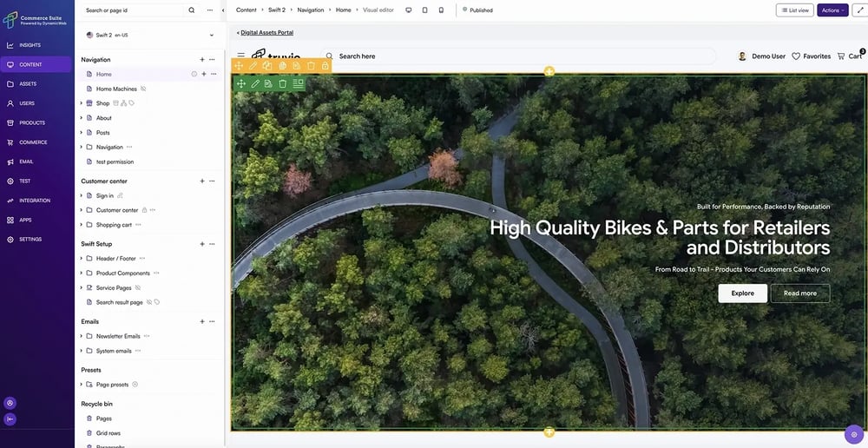This screenshot has width=868, height=448.
Task: Click the info icon on Home row
Action: pyautogui.click(x=194, y=74)
